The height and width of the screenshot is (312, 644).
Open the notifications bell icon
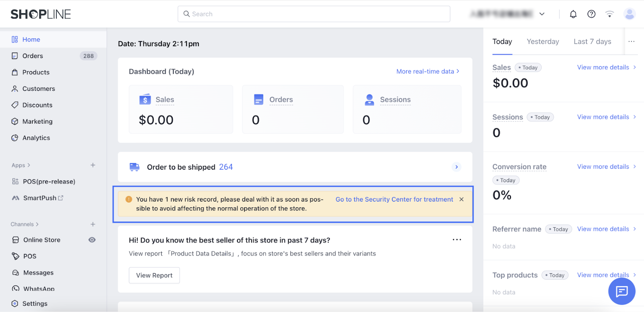[x=573, y=15]
